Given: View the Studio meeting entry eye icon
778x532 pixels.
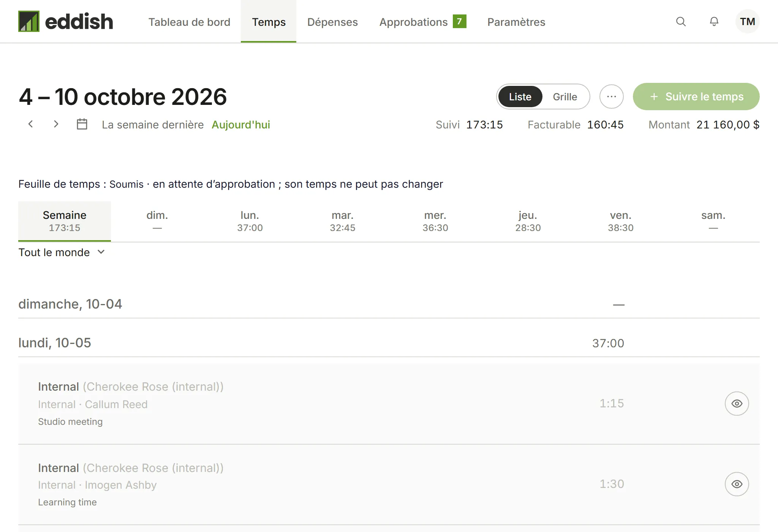Looking at the screenshot, I should pyautogui.click(x=737, y=404).
